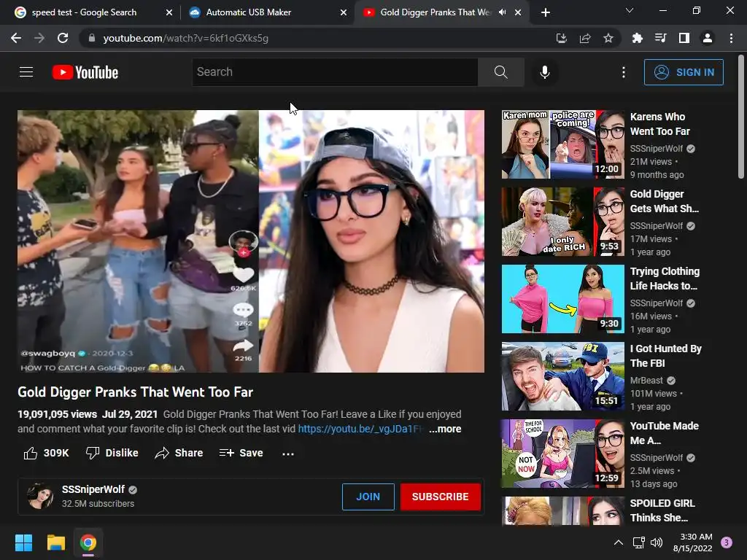Click the SIGN IN button

point(684,72)
